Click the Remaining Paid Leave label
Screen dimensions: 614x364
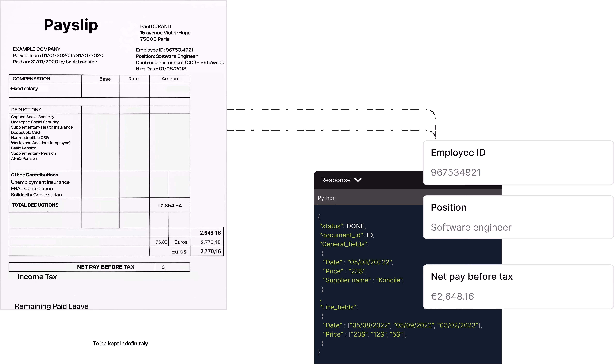pos(51,306)
